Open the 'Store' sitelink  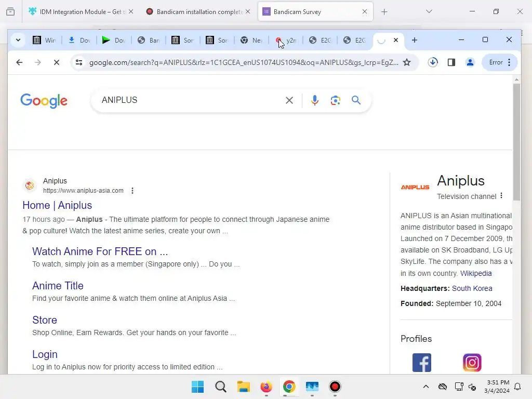(x=45, y=320)
